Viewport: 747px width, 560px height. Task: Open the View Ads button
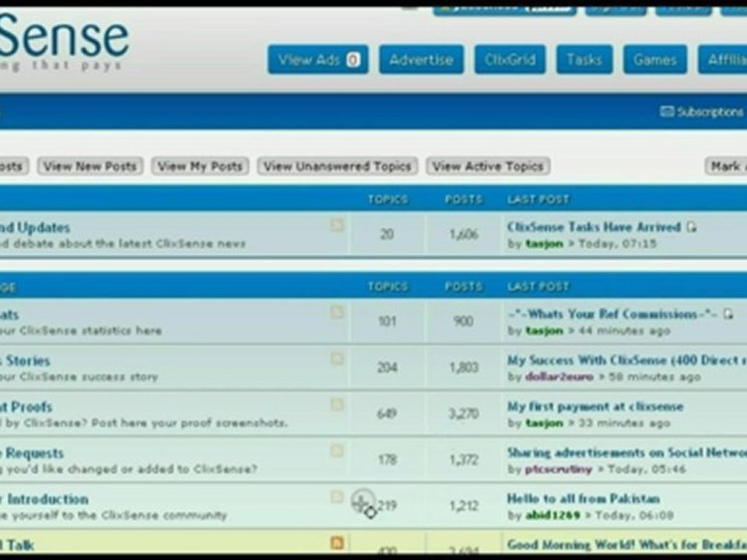pyautogui.click(x=317, y=60)
